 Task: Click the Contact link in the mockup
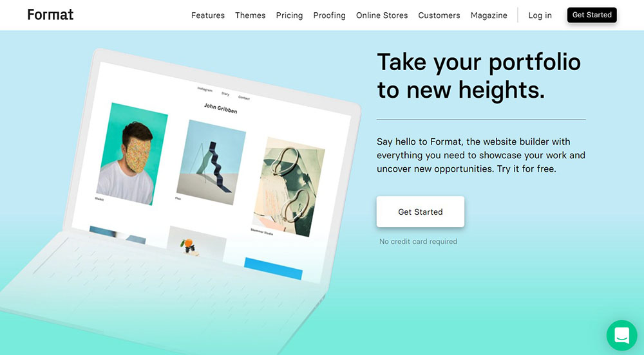244,98
